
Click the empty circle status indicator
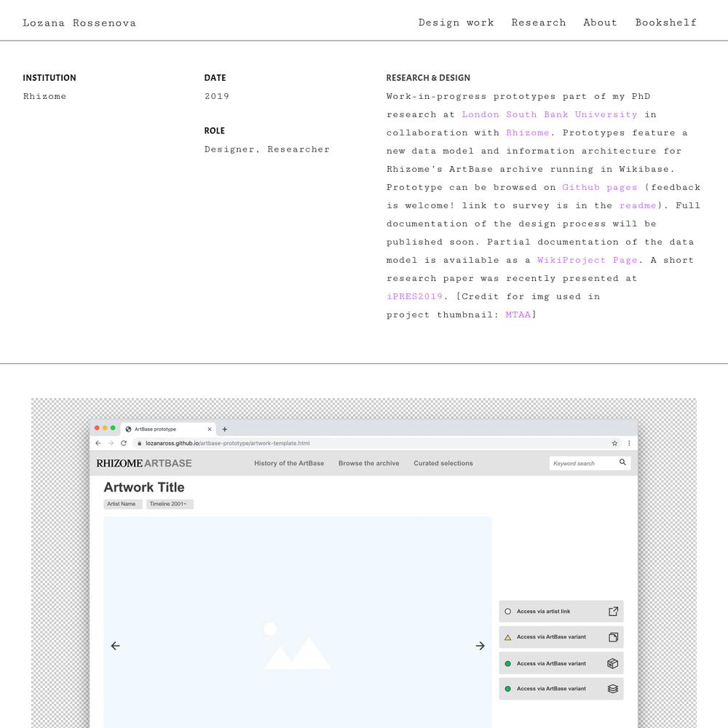[x=507, y=612]
